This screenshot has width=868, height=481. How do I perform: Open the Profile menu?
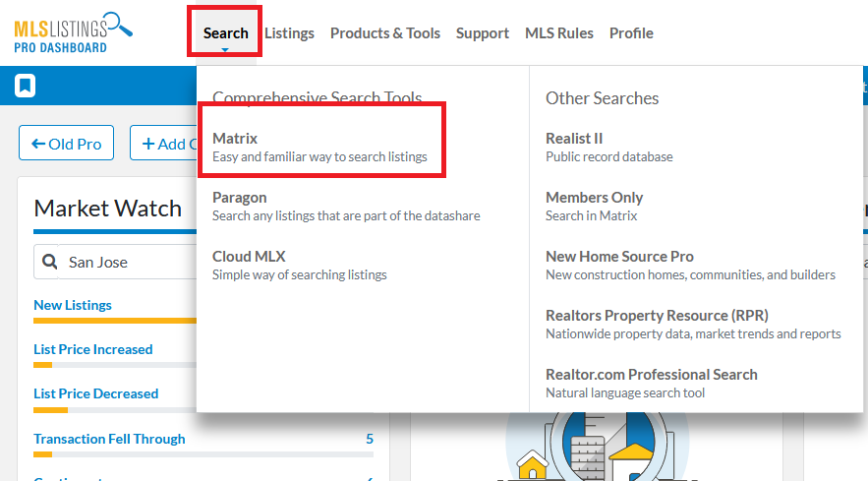pyautogui.click(x=631, y=33)
